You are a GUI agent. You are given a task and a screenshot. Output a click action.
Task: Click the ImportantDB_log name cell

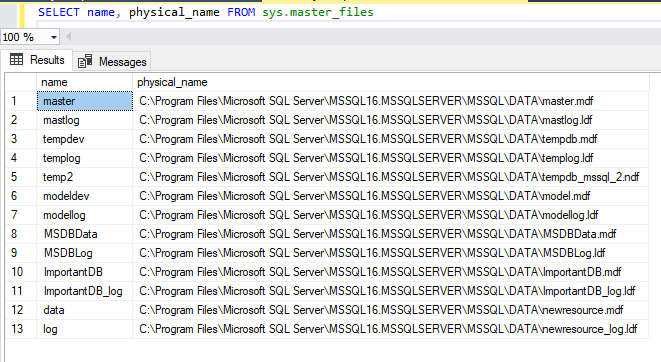click(85, 291)
